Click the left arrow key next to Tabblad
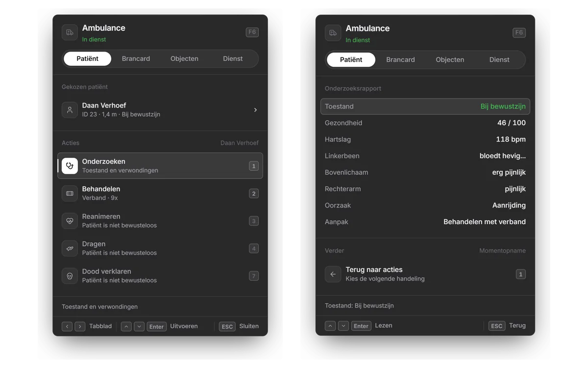 click(x=67, y=326)
